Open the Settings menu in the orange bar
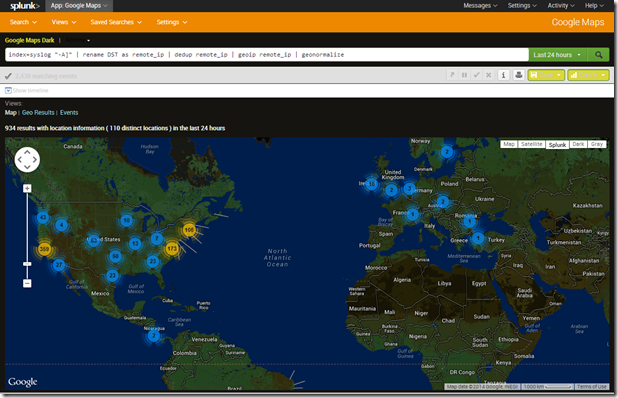 (x=171, y=22)
